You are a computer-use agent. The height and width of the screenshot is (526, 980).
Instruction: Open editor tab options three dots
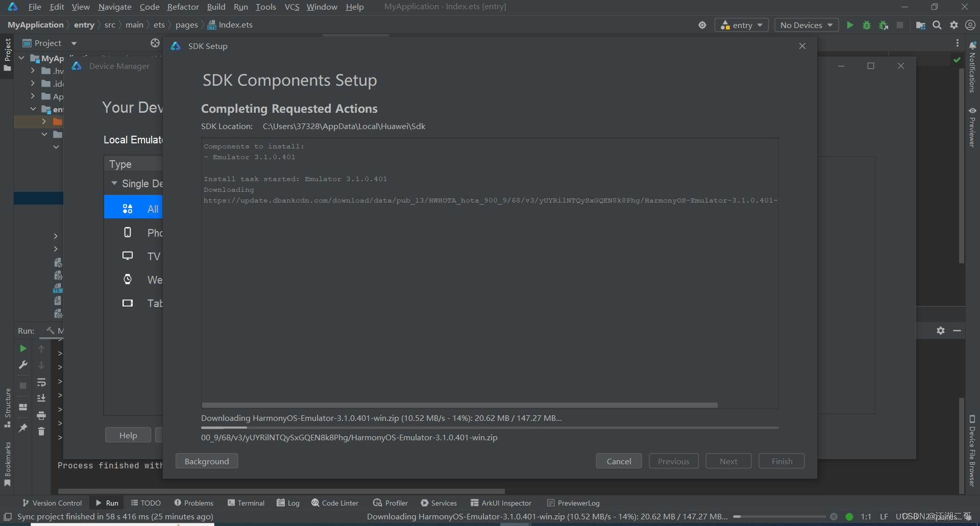click(x=958, y=43)
